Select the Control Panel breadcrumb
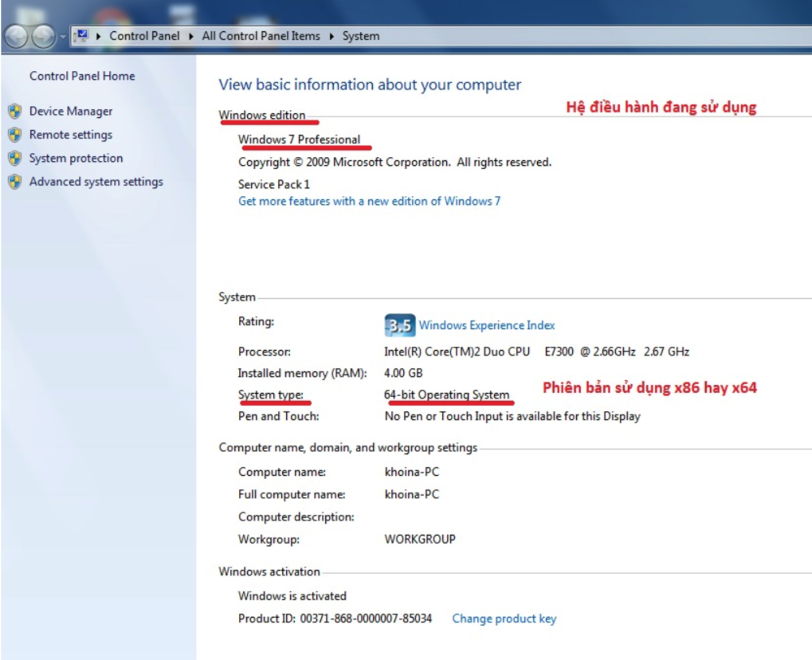 (x=144, y=36)
